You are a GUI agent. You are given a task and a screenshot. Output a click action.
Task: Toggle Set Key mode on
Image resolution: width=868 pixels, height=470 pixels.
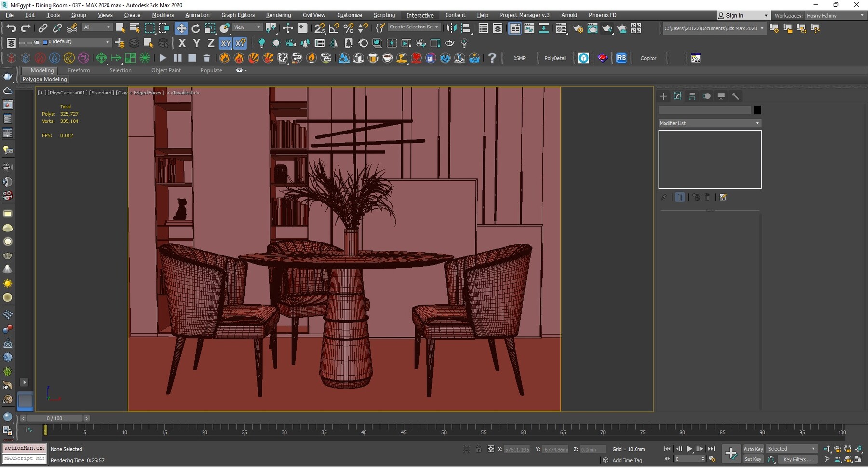[x=753, y=459]
